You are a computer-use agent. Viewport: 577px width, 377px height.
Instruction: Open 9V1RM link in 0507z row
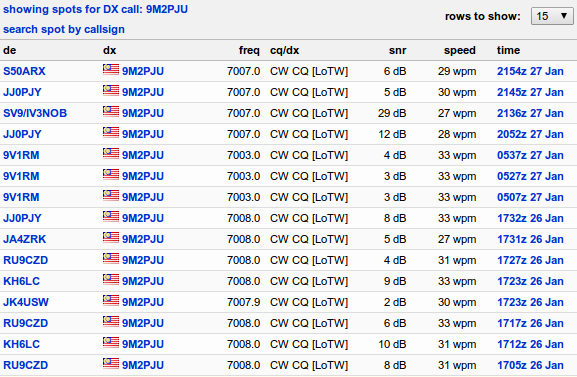click(x=21, y=197)
